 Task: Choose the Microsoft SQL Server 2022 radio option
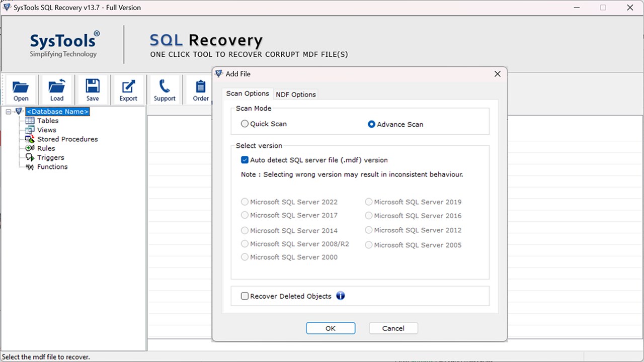tap(245, 202)
